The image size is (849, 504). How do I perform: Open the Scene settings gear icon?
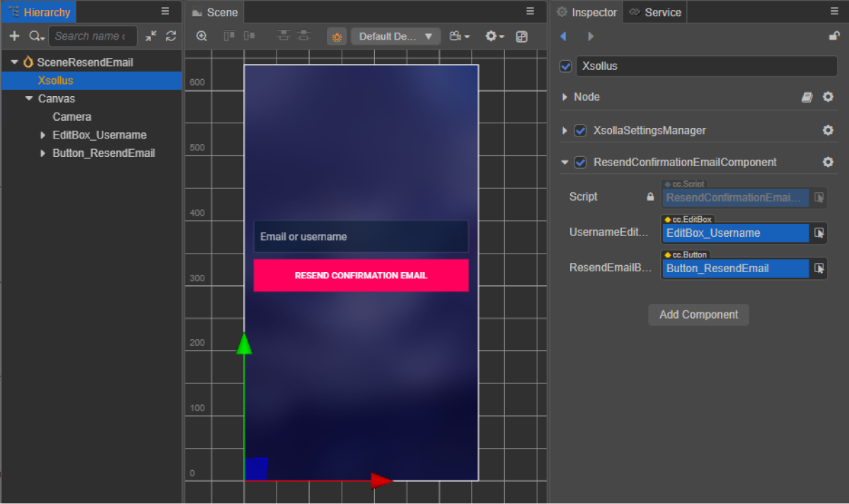494,36
